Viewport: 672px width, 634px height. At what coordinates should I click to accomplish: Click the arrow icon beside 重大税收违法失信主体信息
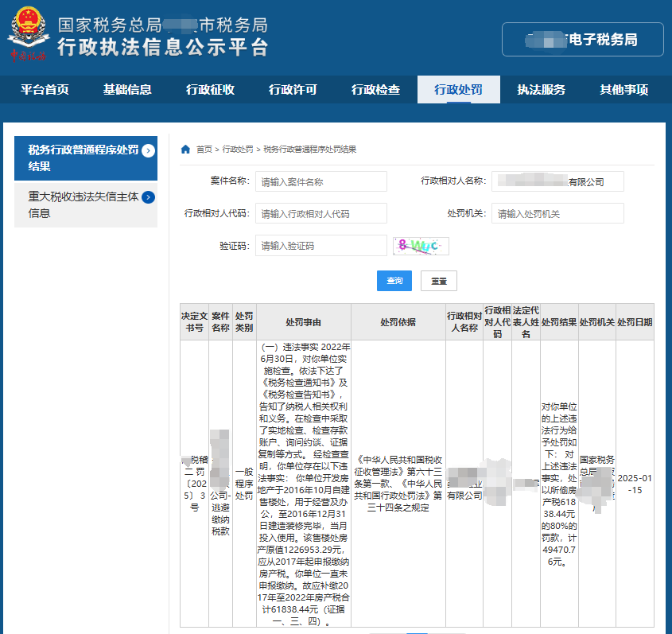coord(148,197)
